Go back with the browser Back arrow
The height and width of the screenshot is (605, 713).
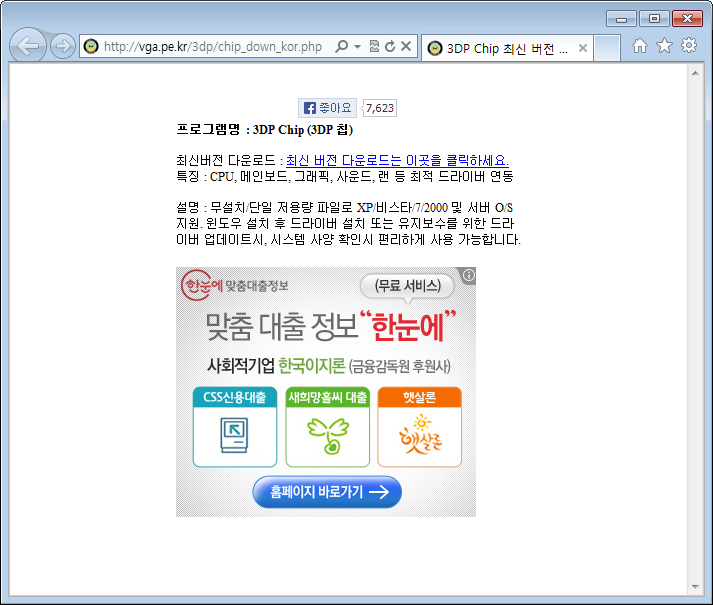pyautogui.click(x=27, y=45)
